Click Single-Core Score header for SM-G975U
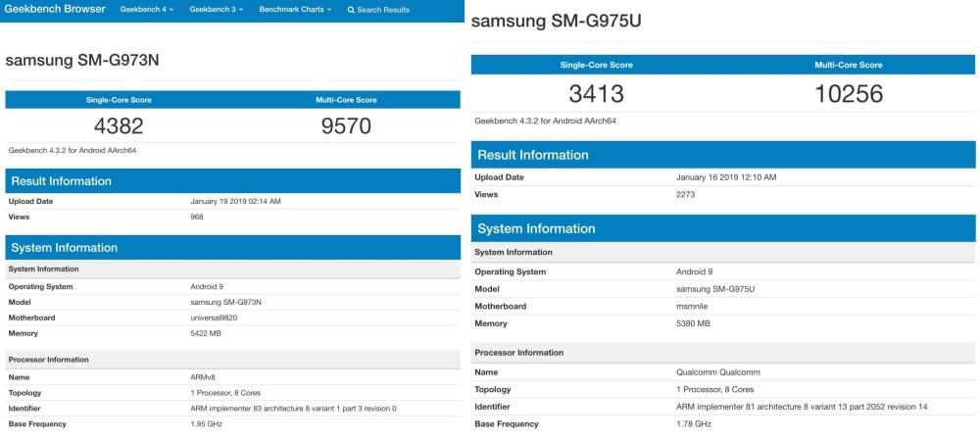980x441 pixels. click(x=596, y=65)
